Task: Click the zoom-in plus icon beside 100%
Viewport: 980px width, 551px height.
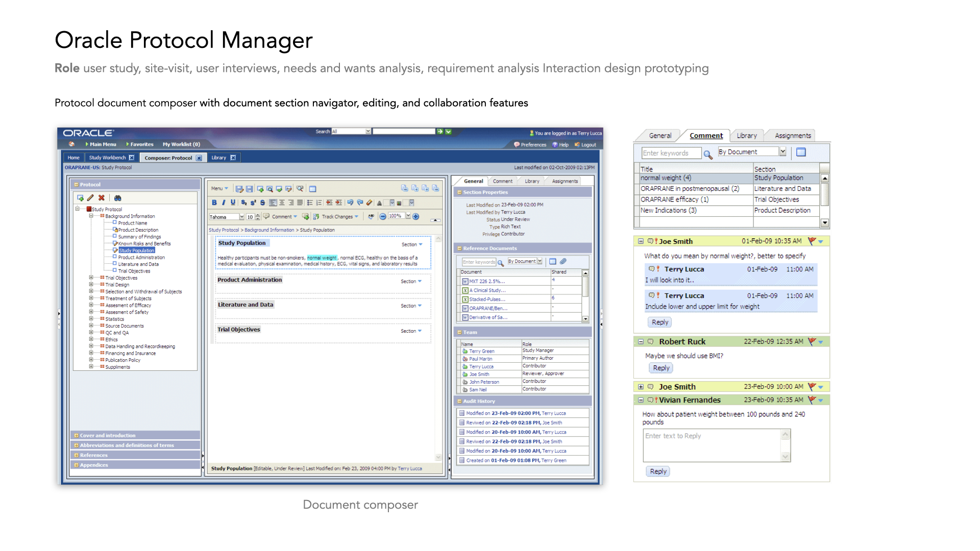Action: point(416,217)
